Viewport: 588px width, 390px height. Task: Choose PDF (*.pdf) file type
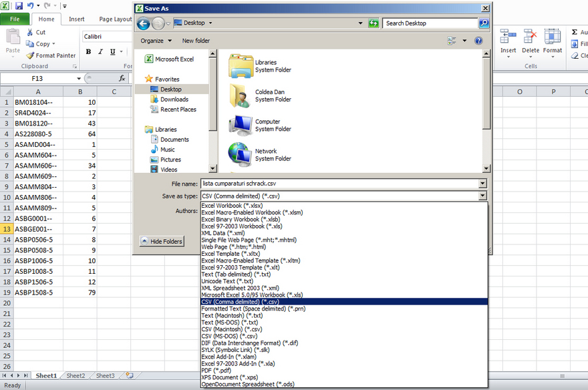[344, 371]
